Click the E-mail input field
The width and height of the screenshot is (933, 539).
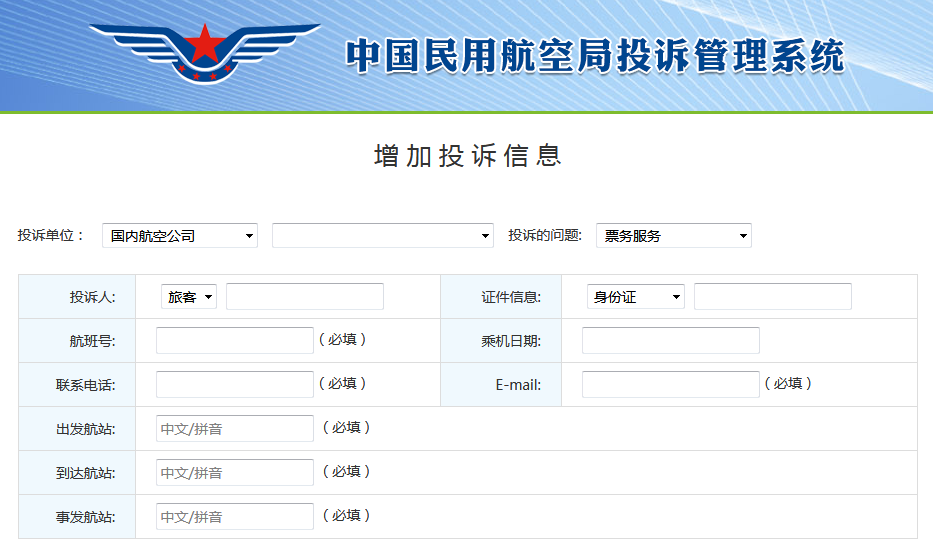pyautogui.click(x=671, y=384)
